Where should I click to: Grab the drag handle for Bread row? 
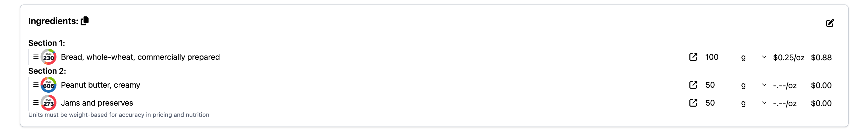[x=36, y=57]
